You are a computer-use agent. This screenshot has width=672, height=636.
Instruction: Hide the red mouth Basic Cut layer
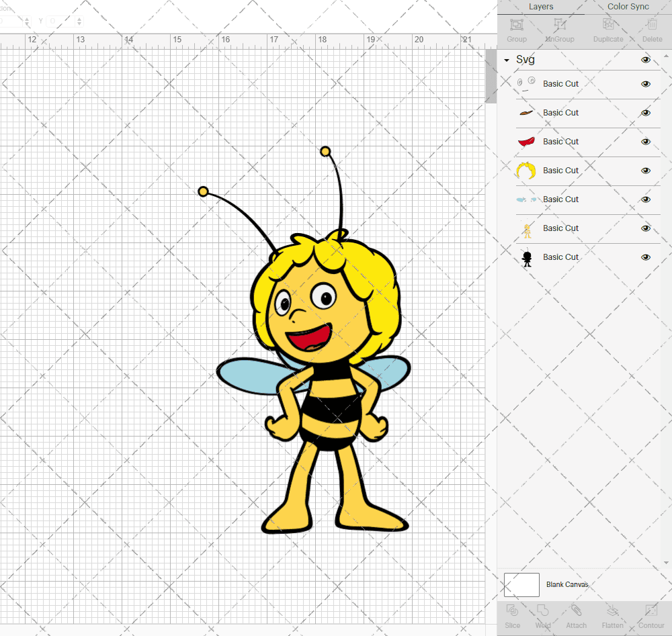pos(645,142)
